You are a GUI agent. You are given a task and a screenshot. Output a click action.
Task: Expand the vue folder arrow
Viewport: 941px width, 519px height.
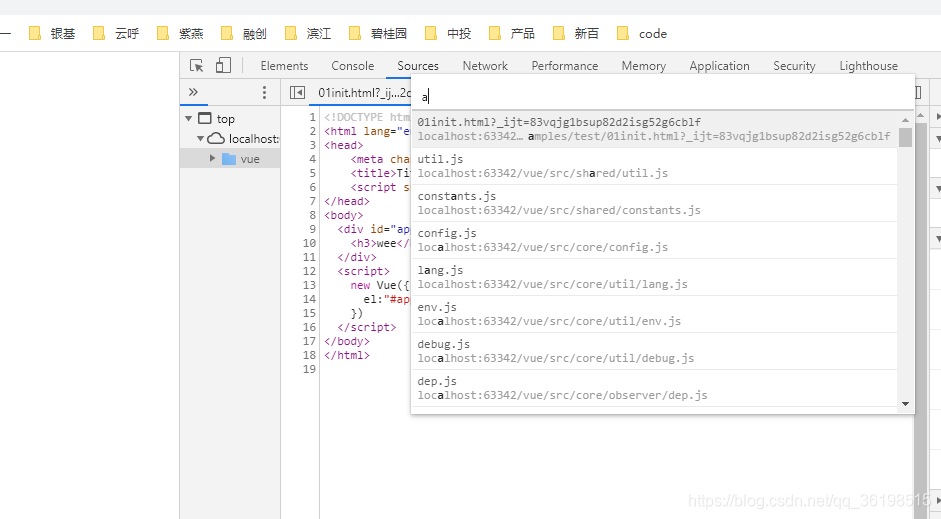(212, 158)
